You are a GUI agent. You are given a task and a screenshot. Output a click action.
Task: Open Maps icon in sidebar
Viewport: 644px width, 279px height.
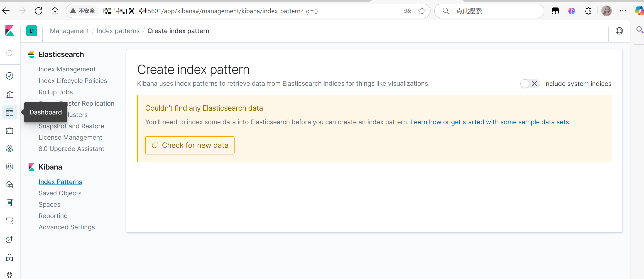point(10,148)
